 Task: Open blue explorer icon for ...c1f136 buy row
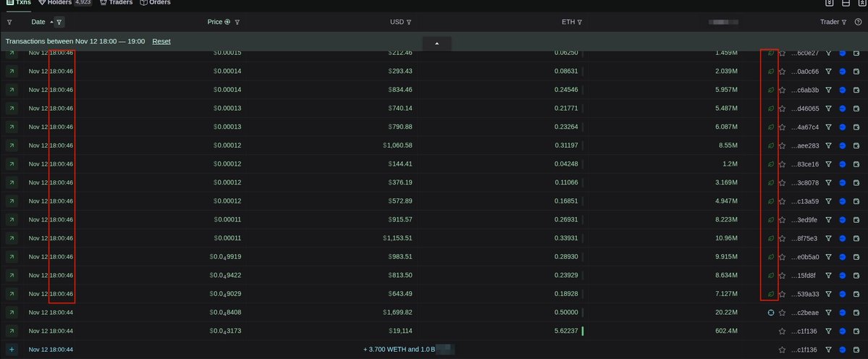(843, 331)
